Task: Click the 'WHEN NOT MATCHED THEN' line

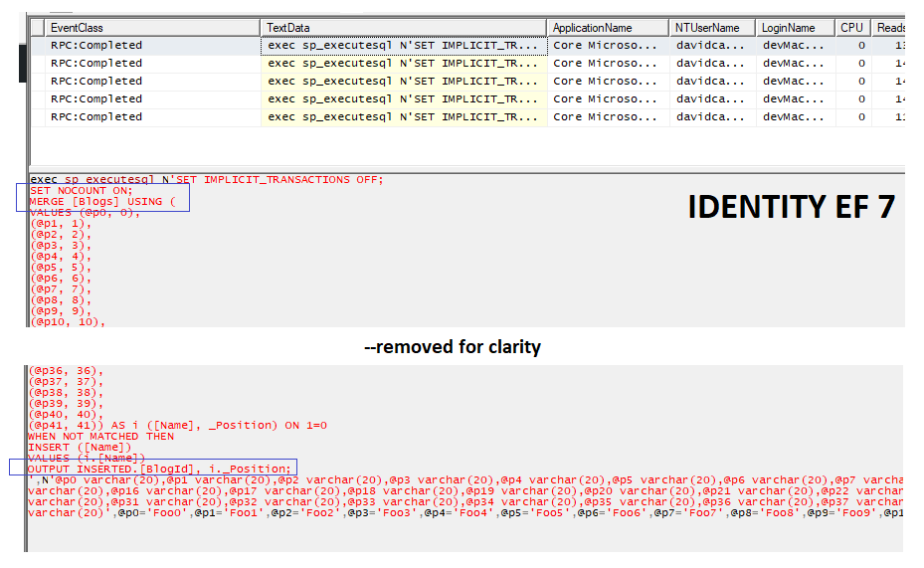Action: pyautogui.click(x=100, y=436)
